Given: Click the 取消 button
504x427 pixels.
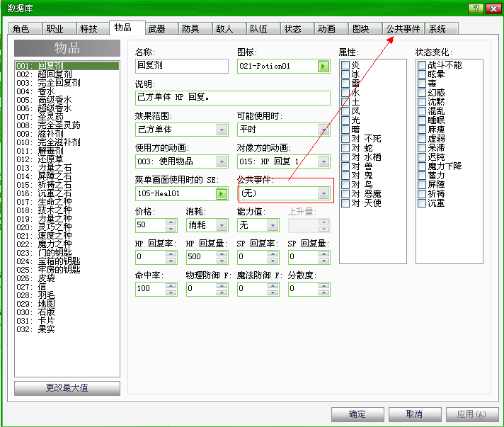Looking at the screenshot, I should pos(415,414).
